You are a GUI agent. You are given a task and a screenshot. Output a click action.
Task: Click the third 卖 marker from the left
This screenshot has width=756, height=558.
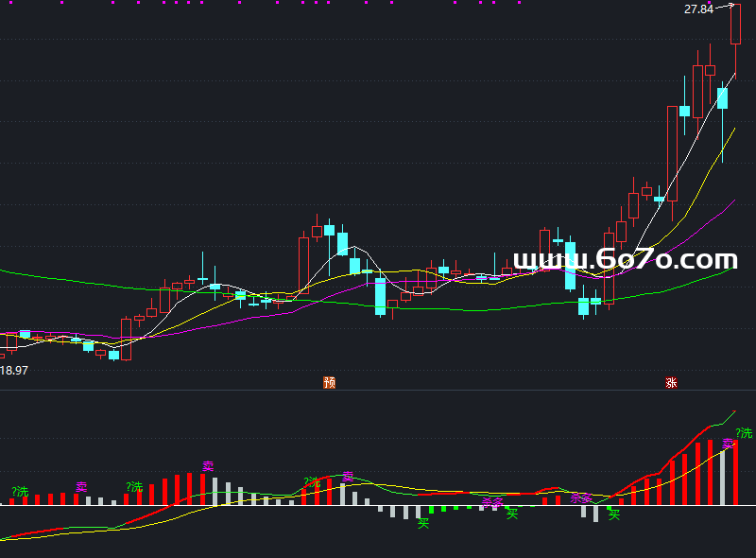click(x=348, y=477)
